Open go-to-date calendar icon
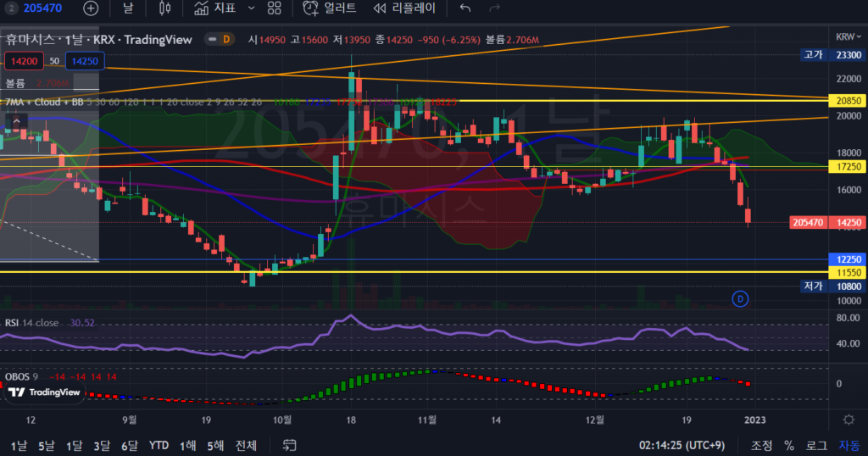The width and height of the screenshot is (868, 456). tap(290, 445)
